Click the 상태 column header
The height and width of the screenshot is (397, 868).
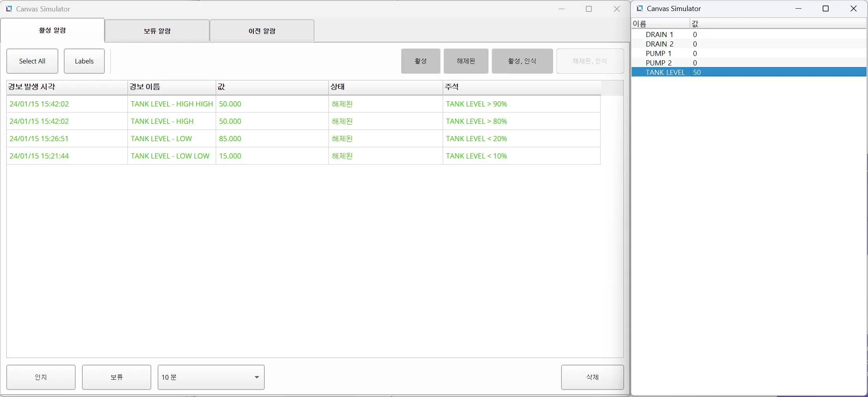385,87
